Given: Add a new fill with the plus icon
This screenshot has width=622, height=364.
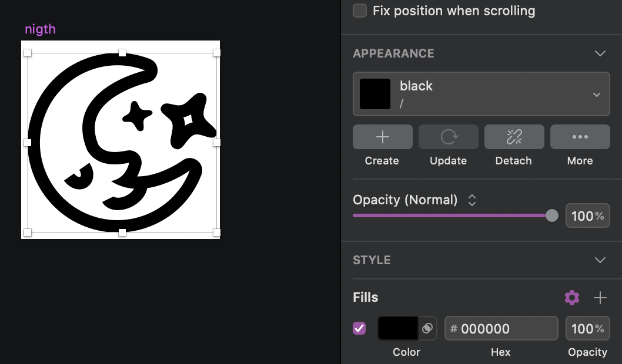Looking at the screenshot, I should coord(600,298).
